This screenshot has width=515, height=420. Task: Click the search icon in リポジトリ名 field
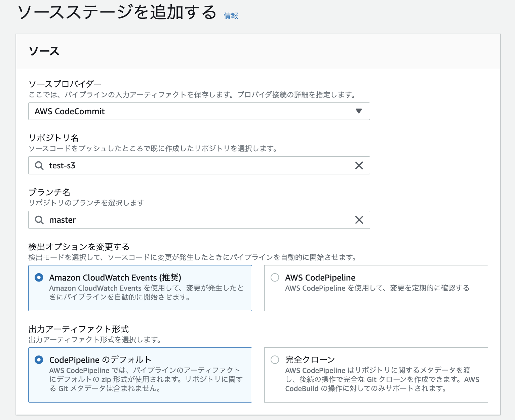coord(39,165)
